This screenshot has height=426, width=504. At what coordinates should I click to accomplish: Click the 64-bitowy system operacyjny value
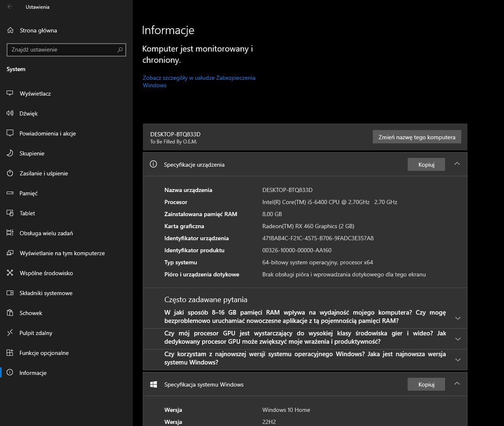[x=318, y=262]
